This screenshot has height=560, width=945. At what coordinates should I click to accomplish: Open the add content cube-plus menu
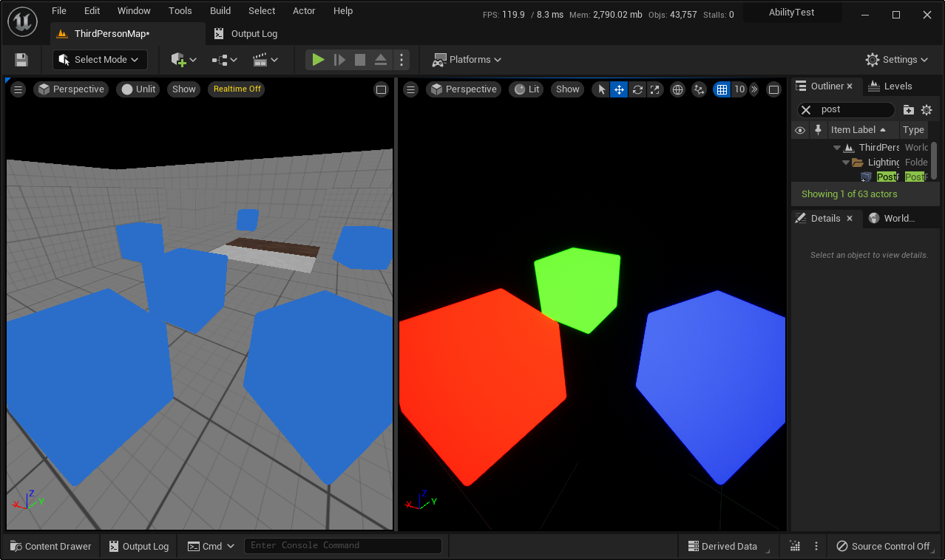pos(183,60)
